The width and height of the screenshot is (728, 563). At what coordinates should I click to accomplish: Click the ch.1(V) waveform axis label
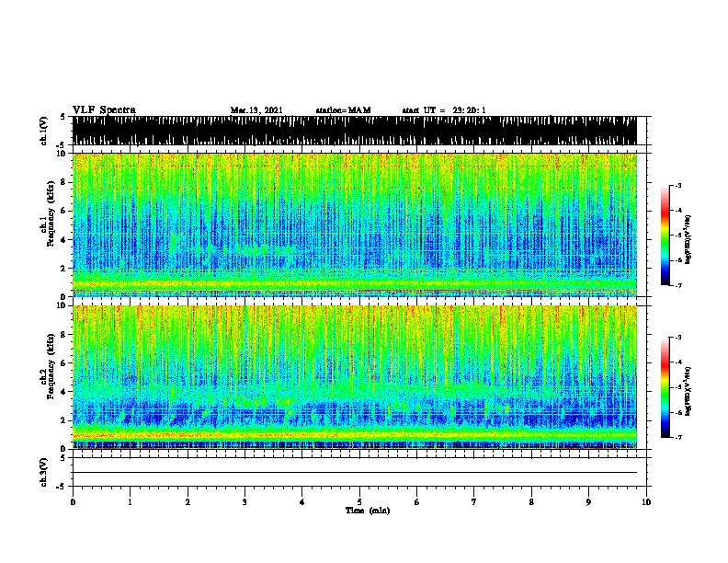point(44,131)
